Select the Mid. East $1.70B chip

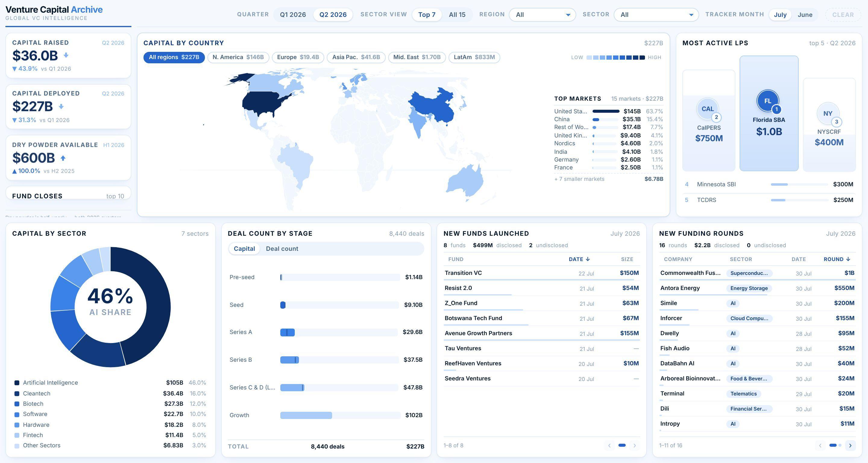click(x=417, y=57)
